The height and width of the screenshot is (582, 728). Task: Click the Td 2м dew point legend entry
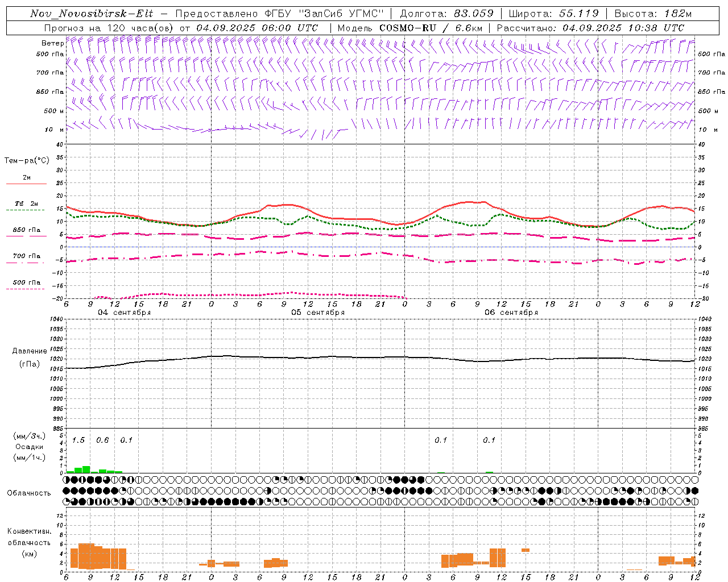point(27,203)
